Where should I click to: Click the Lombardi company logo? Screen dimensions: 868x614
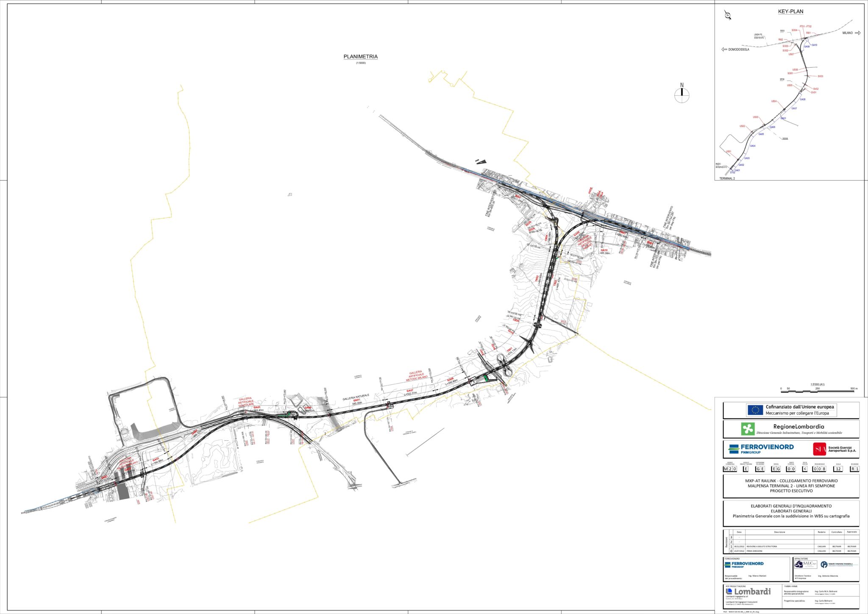[748, 591]
